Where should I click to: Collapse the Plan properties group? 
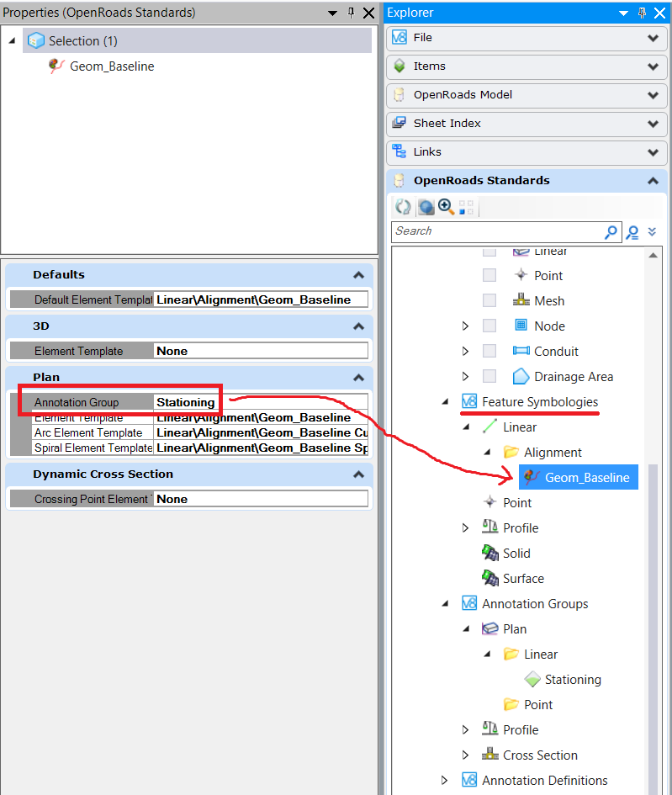(359, 377)
